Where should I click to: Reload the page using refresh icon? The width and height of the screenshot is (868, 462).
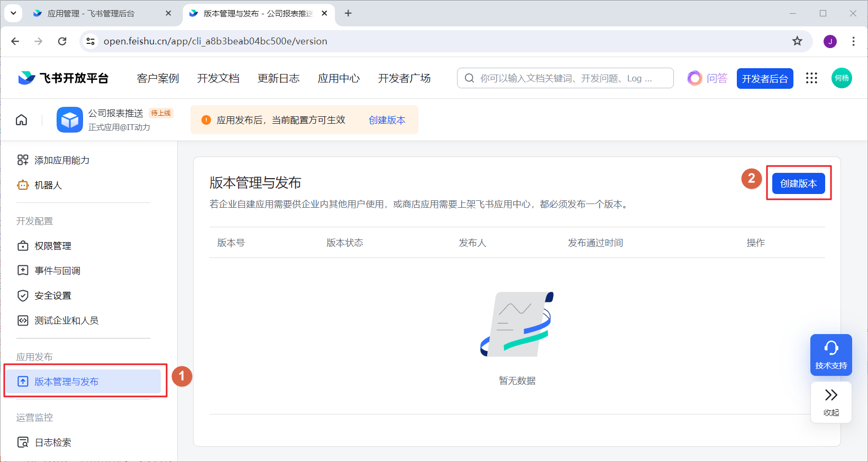(62, 41)
